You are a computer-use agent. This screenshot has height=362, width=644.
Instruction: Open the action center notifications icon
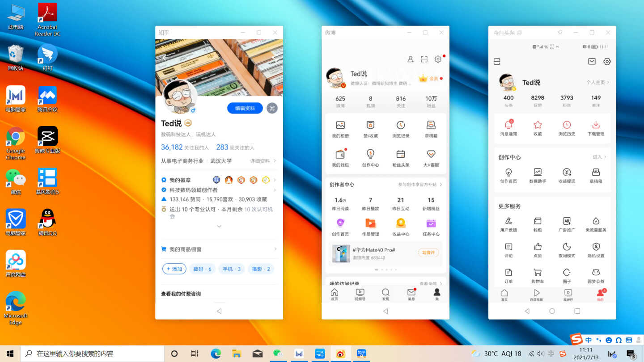tap(631, 354)
